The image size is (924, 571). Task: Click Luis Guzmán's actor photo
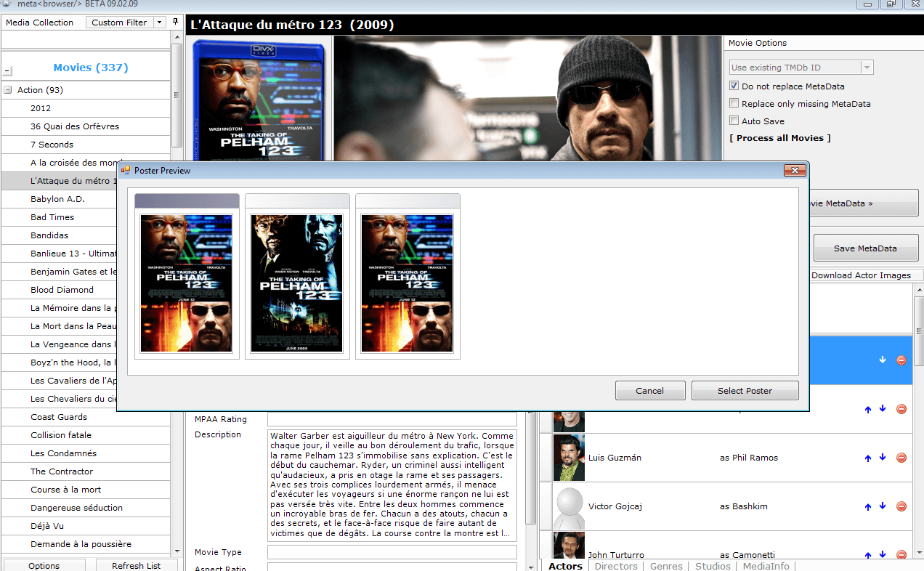(569, 458)
